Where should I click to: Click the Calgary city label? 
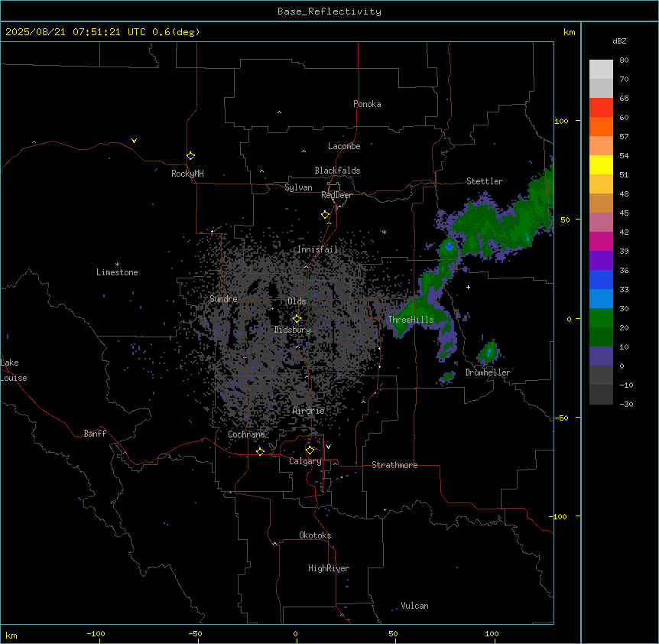[305, 461]
